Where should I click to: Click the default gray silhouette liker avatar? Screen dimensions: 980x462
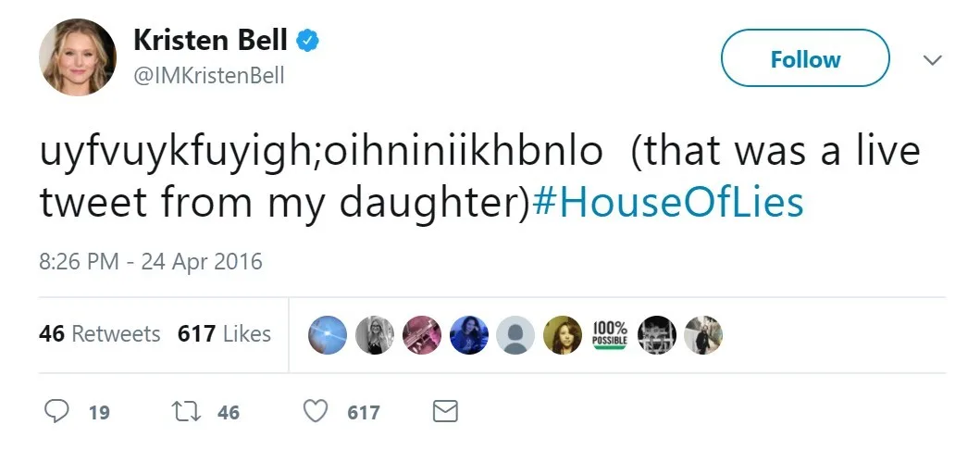coord(515,335)
